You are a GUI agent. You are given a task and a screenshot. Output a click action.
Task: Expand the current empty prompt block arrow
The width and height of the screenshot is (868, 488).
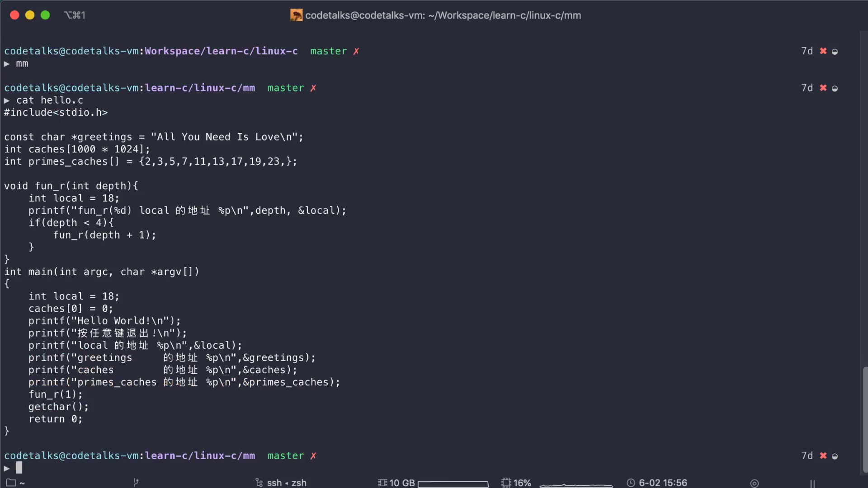click(6, 468)
